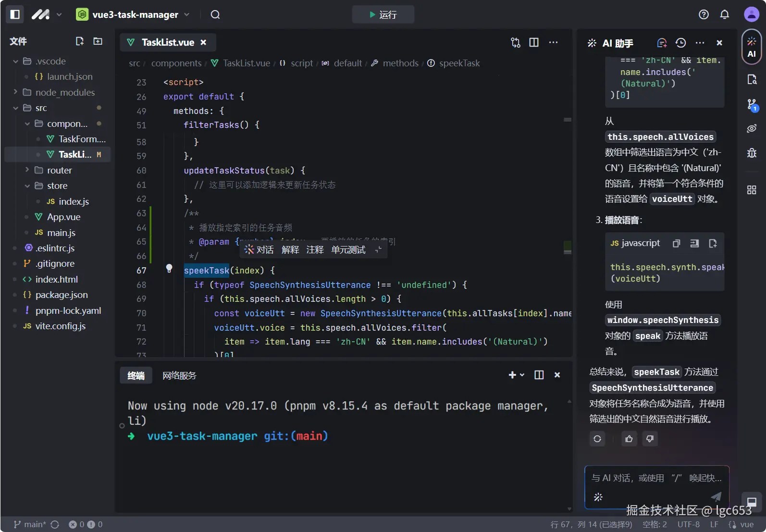Toggle the terminal split panel icon
Image resolution: width=766 pixels, height=532 pixels.
click(x=539, y=375)
